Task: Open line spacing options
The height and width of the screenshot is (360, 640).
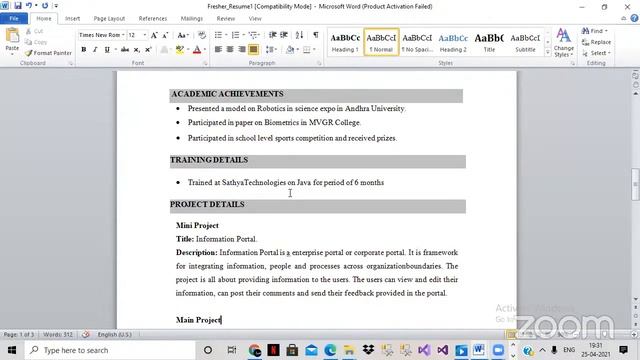Action: pyautogui.click(x=271, y=49)
